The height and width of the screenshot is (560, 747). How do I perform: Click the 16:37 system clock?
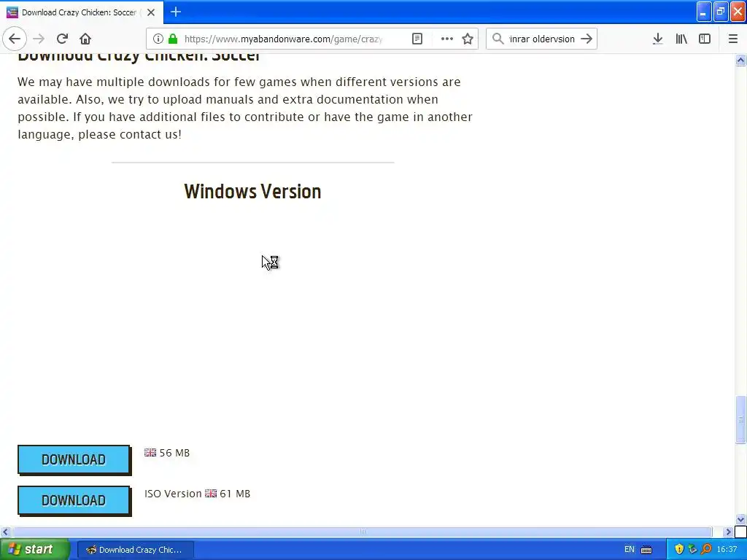click(727, 550)
